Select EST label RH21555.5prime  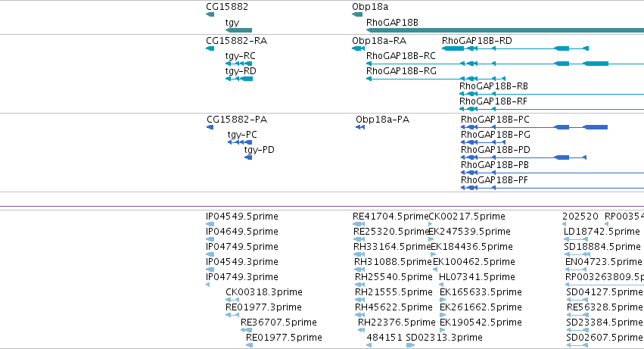pos(394,293)
